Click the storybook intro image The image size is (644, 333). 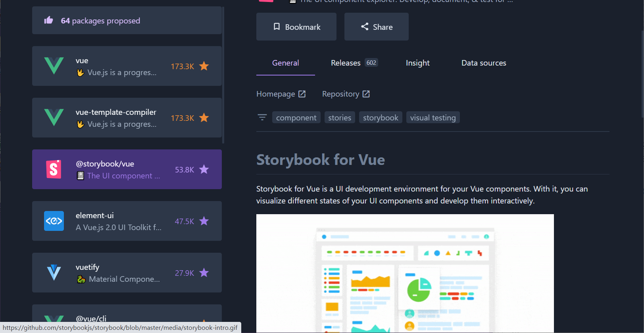405,273
